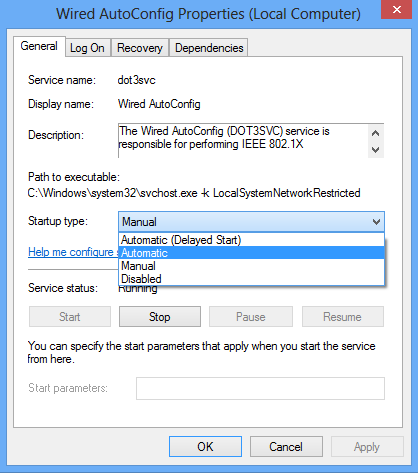418x473 pixels.
Task: Click the description scroll up arrow
Action: (x=376, y=133)
